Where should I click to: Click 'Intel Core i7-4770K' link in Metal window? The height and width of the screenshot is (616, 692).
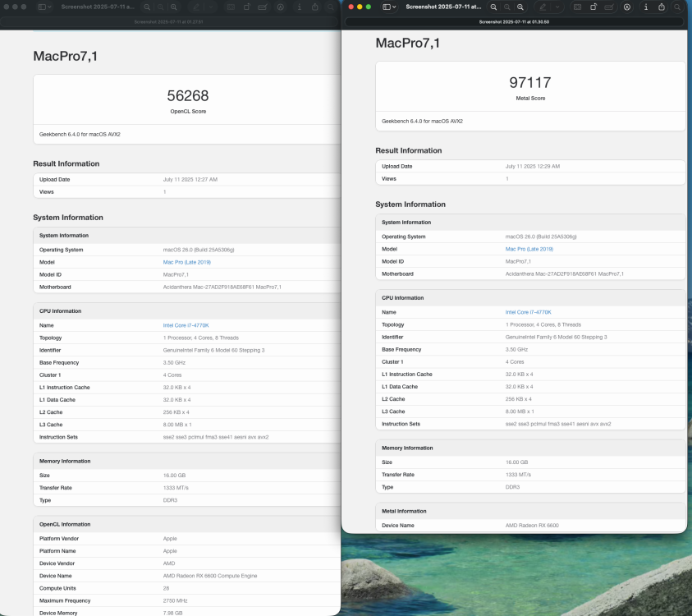tap(529, 312)
